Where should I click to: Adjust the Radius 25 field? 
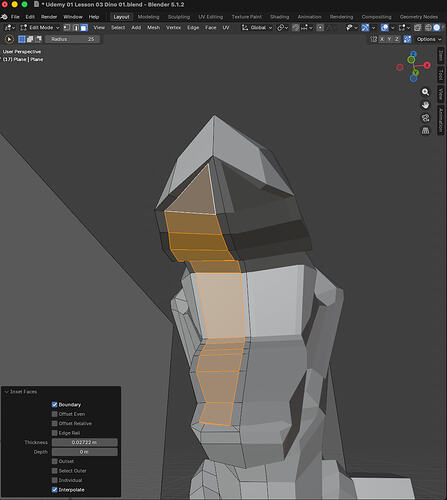tap(72, 39)
